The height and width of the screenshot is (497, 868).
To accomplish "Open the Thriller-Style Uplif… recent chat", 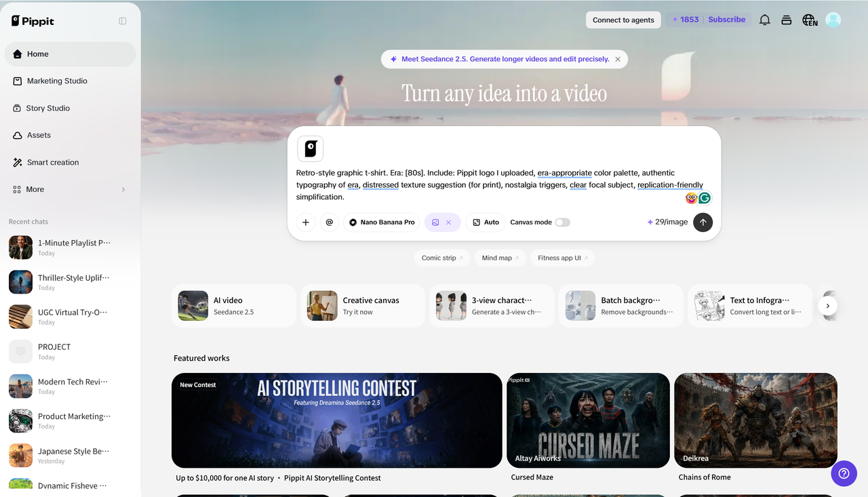I will (x=71, y=282).
